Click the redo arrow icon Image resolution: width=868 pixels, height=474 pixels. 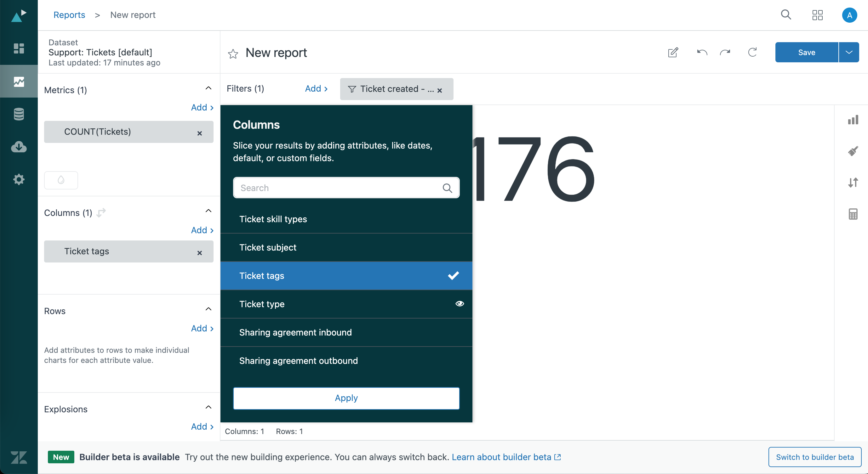725,53
